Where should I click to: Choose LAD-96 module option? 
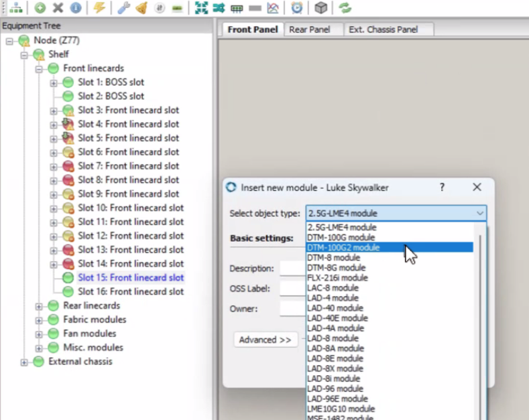point(390,389)
